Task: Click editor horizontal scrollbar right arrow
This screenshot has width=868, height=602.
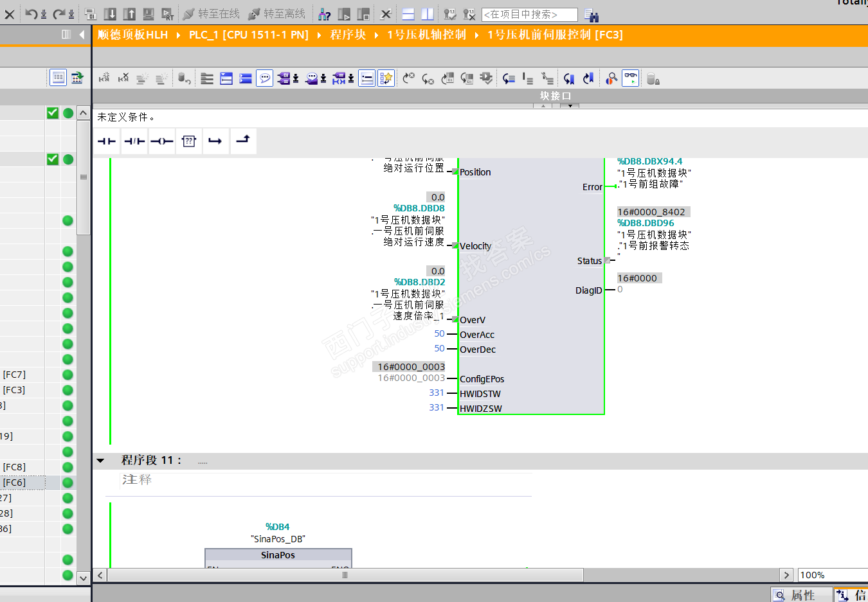Action: click(786, 575)
